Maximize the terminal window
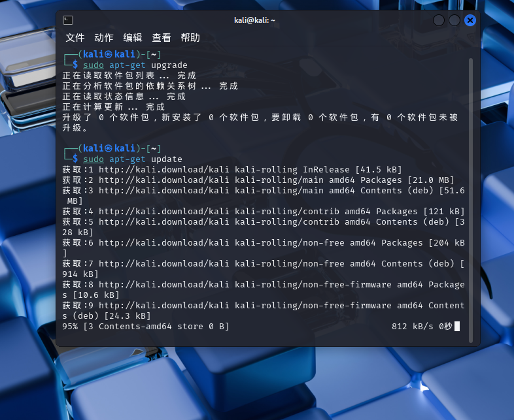Viewport: 514px width, 420px height. click(x=454, y=20)
